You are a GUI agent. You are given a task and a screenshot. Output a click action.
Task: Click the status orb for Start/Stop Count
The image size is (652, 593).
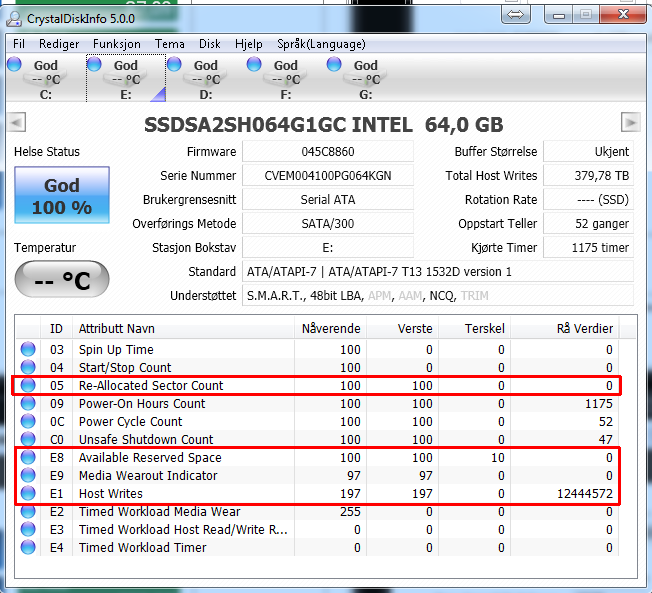28,367
